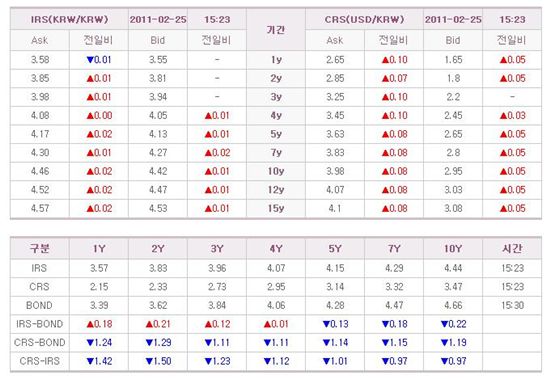550x379 pixels.
Task: Select the 구분 header in lower table
Action: coord(40,248)
